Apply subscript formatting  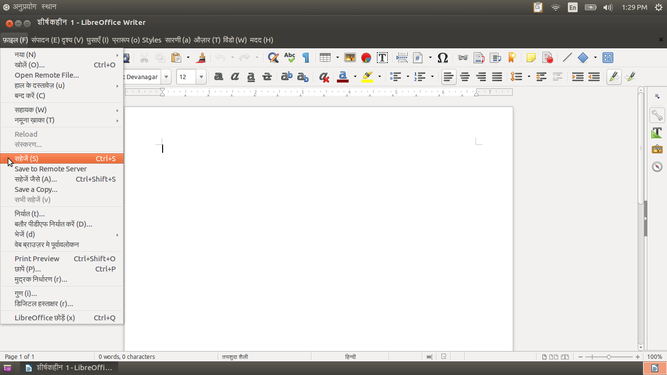[302, 77]
